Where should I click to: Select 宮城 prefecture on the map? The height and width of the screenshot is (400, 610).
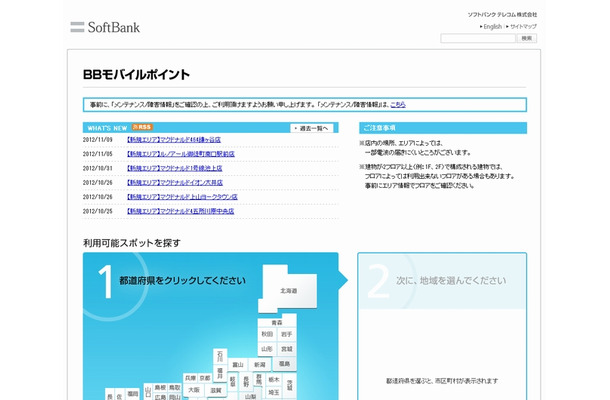pos(287,349)
